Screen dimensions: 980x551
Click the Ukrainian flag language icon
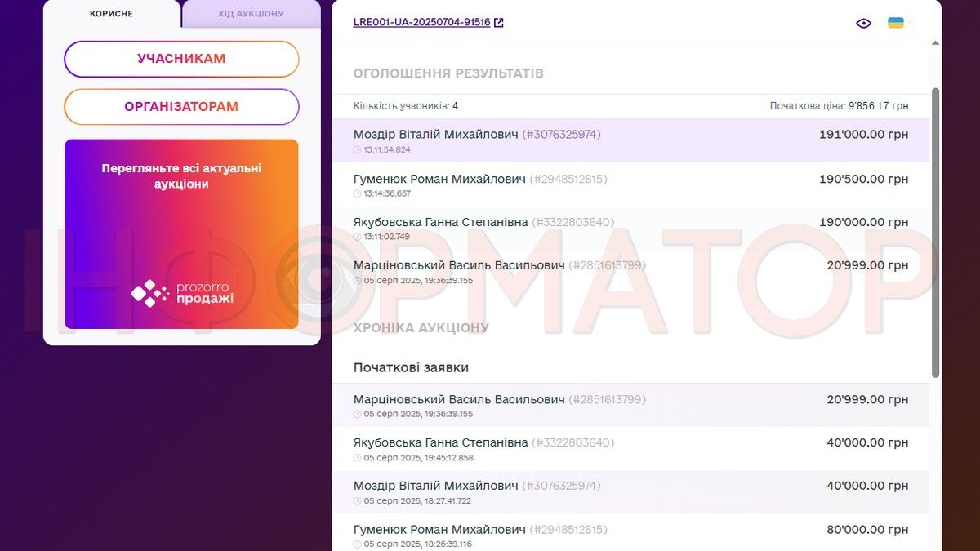tap(895, 23)
